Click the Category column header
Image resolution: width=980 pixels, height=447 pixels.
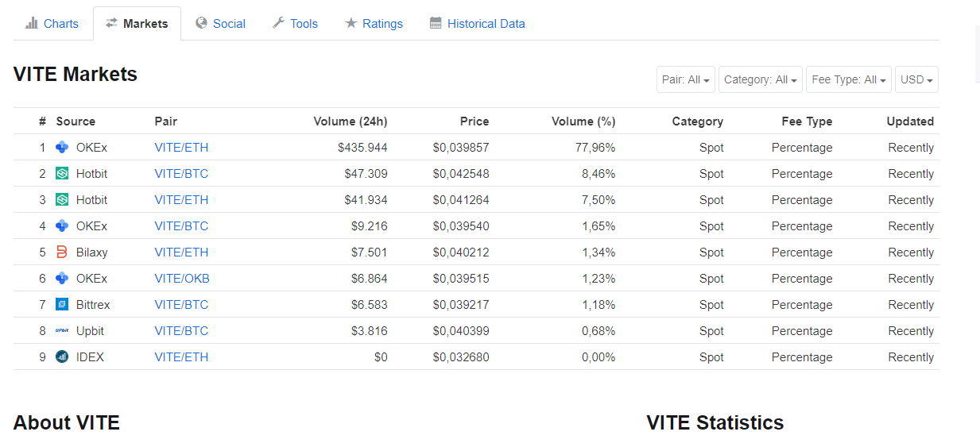(x=698, y=121)
